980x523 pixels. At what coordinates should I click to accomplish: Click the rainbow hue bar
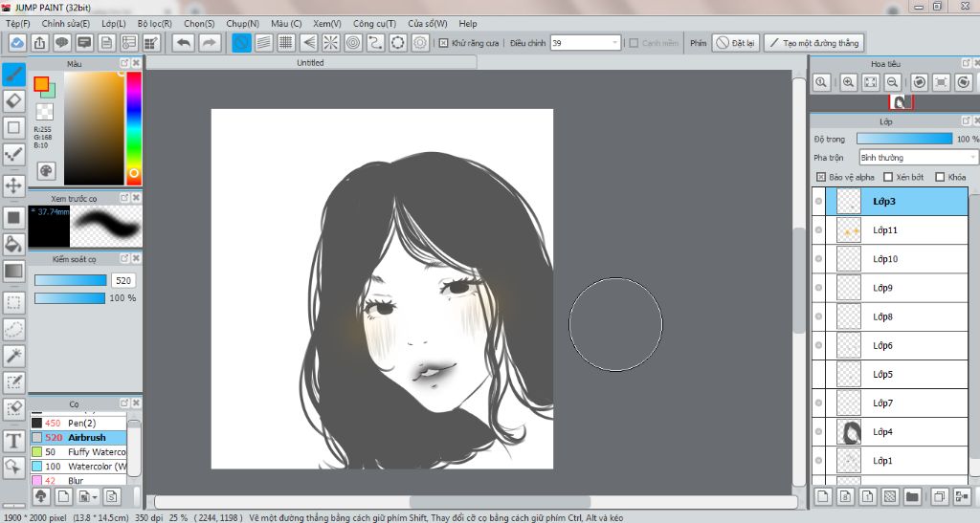[134, 128]
